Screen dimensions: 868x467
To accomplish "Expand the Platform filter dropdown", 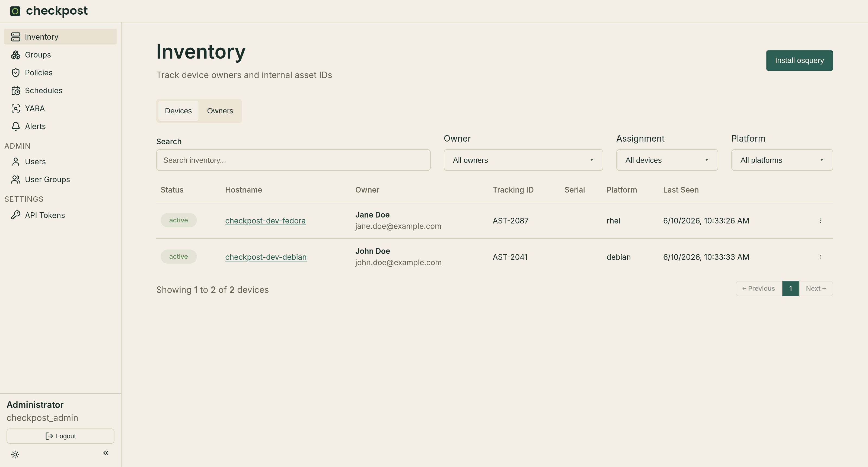I will tap(782, 160).
